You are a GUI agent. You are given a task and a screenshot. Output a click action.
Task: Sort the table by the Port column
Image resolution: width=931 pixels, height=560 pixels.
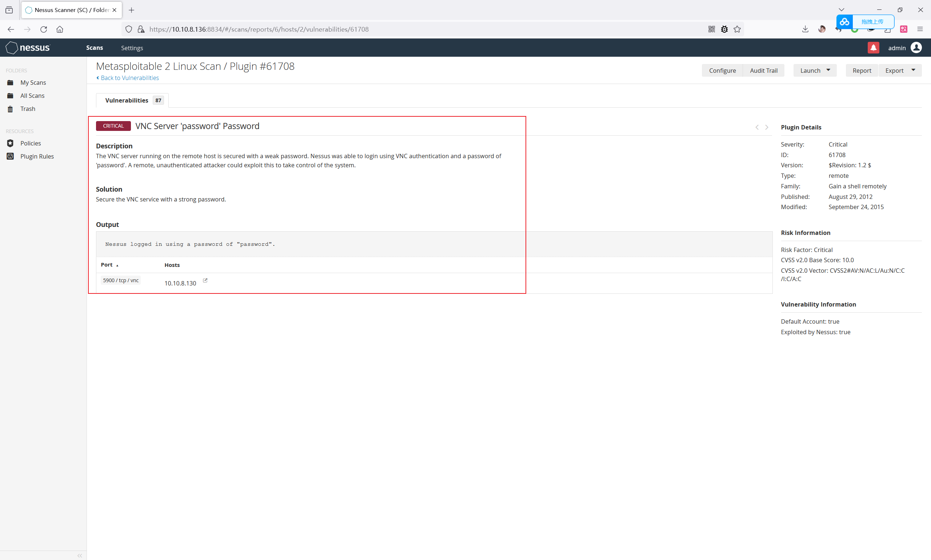click(109, 265)
